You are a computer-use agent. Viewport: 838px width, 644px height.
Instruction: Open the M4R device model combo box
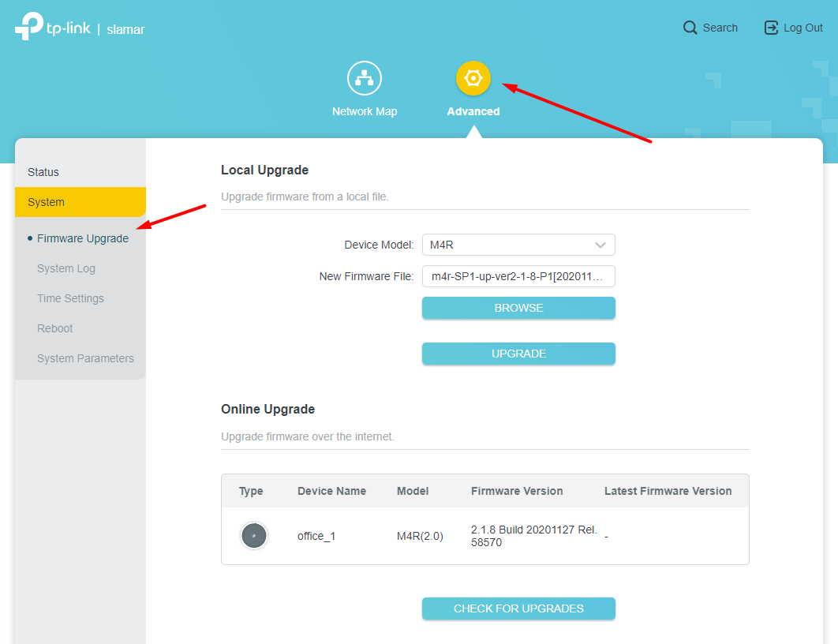click(x=509, y=245)
